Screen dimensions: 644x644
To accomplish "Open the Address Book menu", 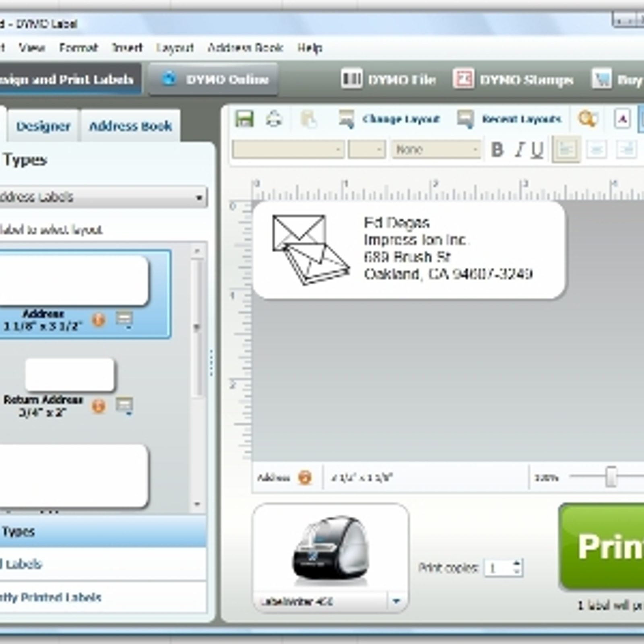I will click(x=245, y=48).
